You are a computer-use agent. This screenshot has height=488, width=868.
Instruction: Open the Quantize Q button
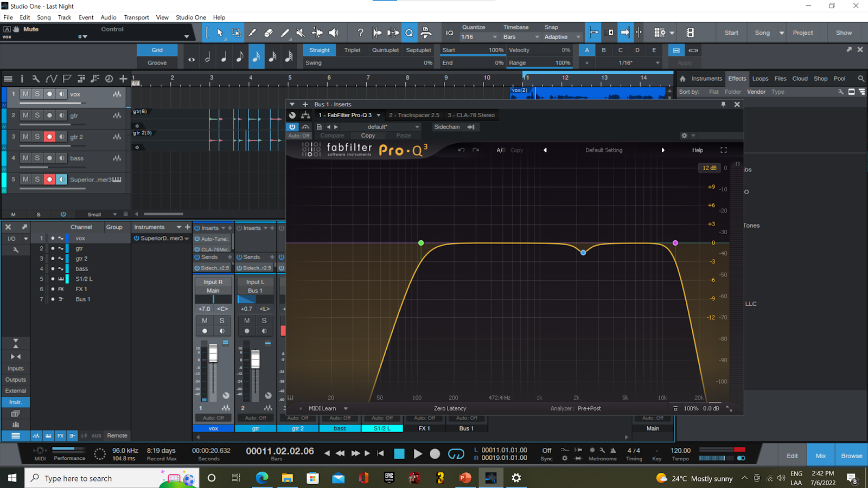409,33
